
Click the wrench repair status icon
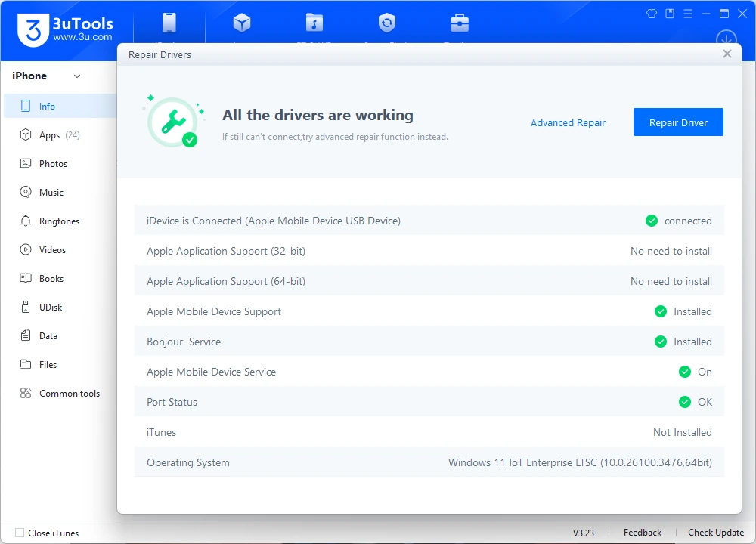click(x=174, y=122)
